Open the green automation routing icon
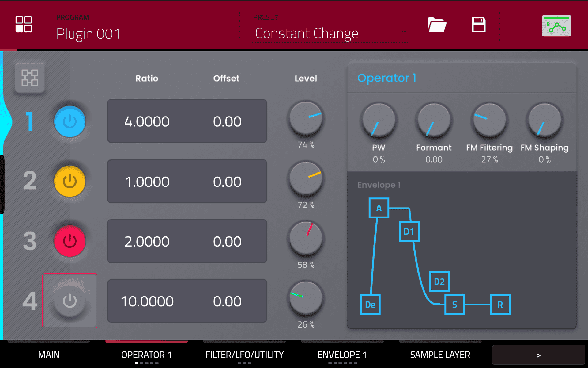The height and width of the screenshot is (368, 588). click(x=556, y=26)
